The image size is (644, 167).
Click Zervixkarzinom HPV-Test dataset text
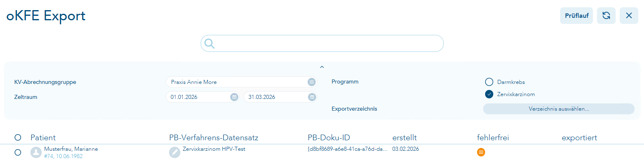click(x=214, y=149)
